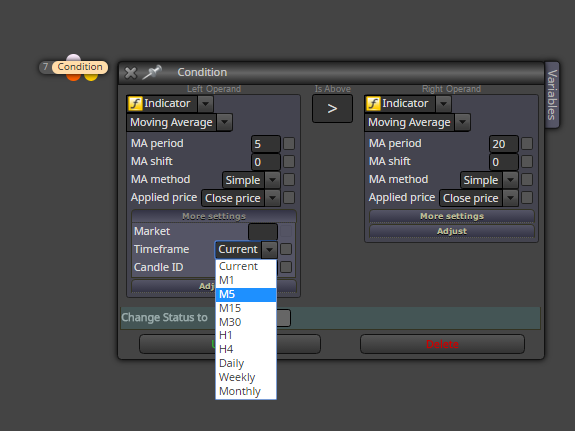Screen dimensions: 575x431
Task: Tick the left Applied price checkbox
Action: [289, 197]
